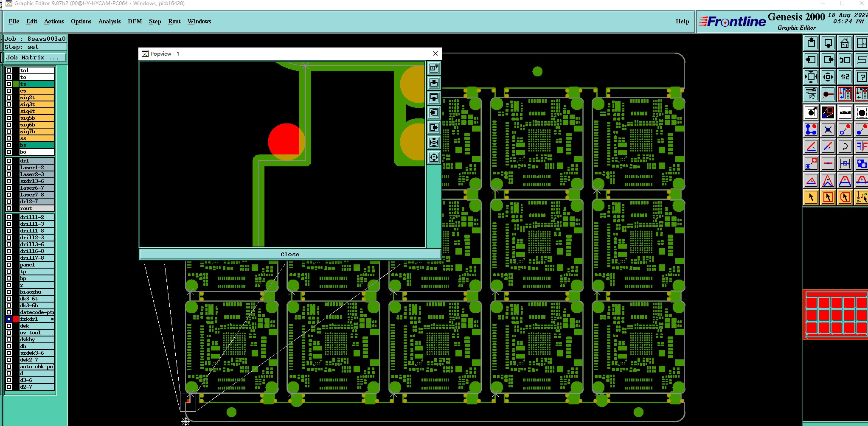Click the diagonal red-blue line icon

(828, 146)
